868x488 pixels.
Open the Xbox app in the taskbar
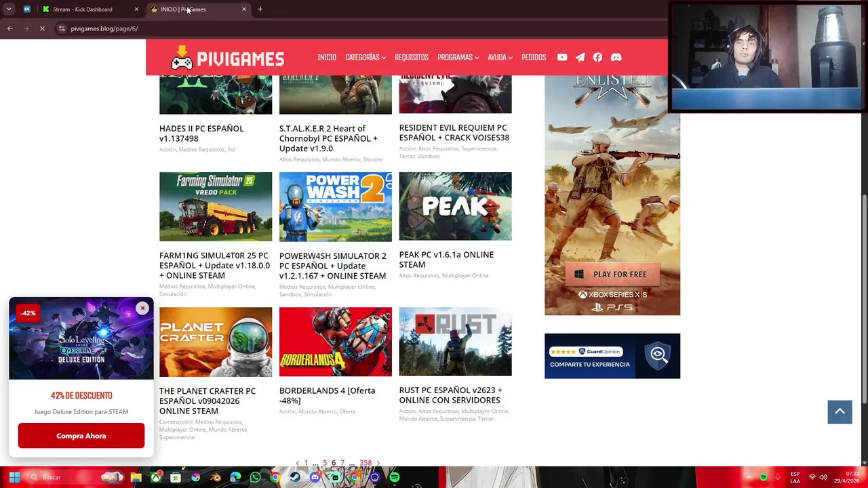(x=156, y=477)
